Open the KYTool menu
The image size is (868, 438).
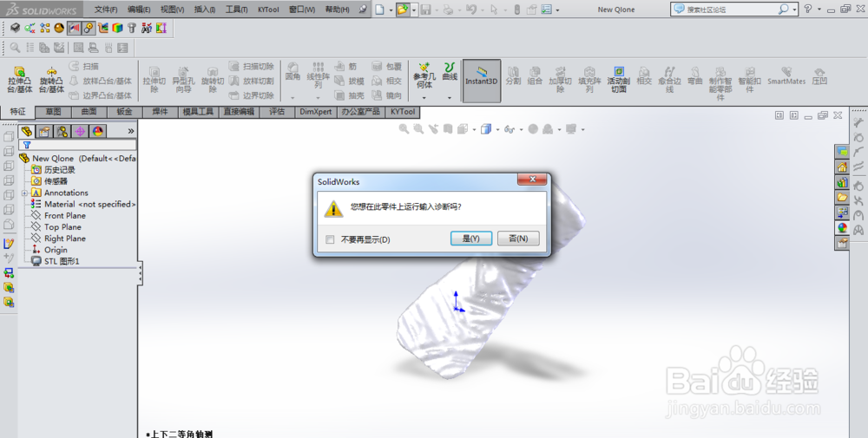click(x=268, y=10)
